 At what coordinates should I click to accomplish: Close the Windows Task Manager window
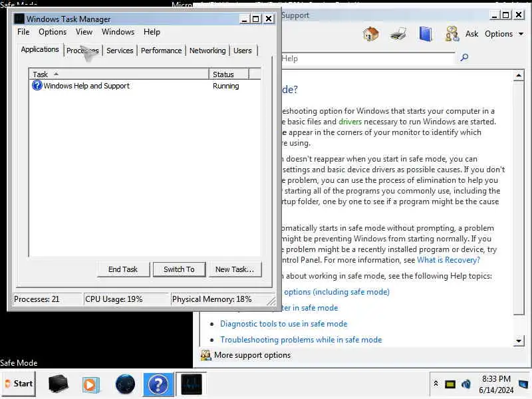[269, 19]
